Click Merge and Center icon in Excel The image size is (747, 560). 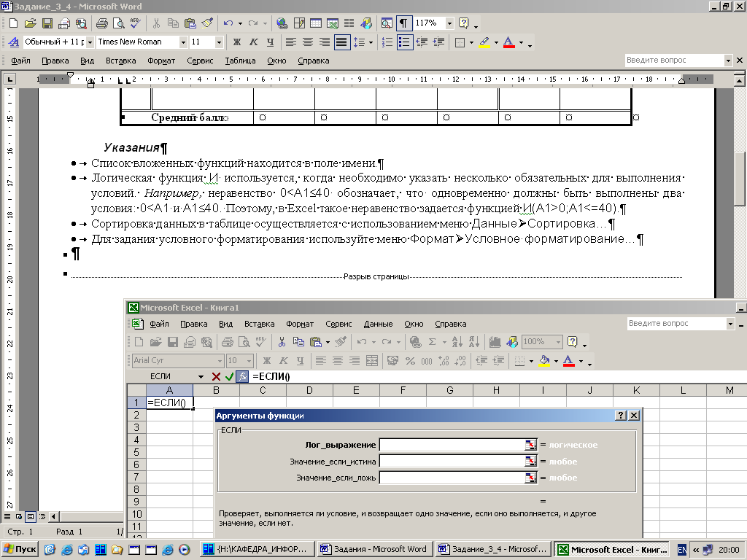pos(371,361)
